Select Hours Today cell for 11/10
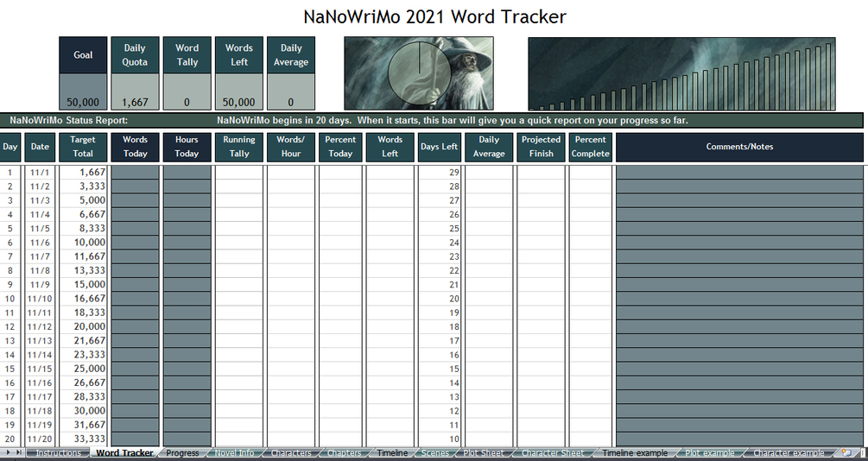This screenshot has height=461, width=868. [187, 299]
